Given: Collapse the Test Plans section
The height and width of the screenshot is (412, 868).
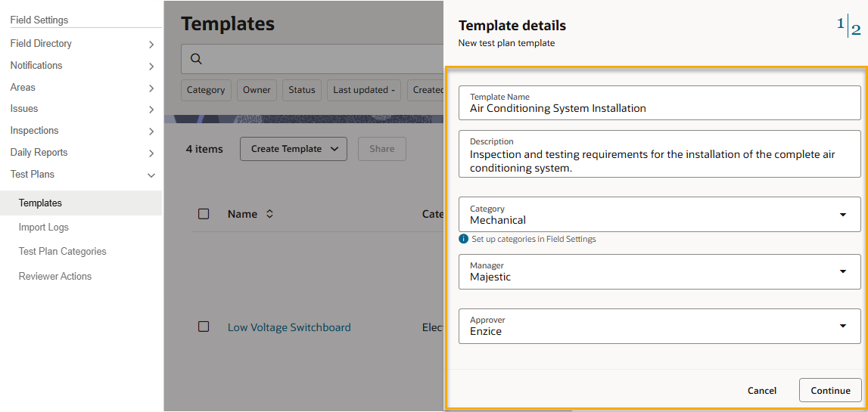Looking at the screenshot, I should [x=151, y=175].
